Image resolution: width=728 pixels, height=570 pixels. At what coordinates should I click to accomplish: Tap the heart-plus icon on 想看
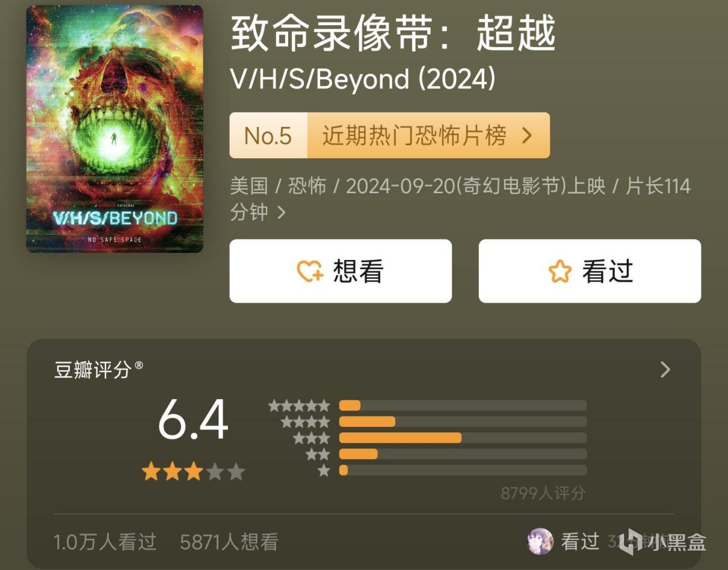coord(310,271)
